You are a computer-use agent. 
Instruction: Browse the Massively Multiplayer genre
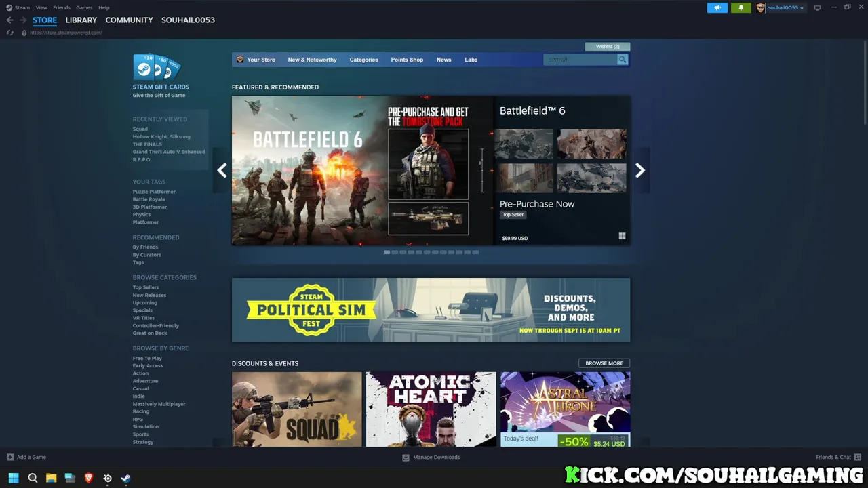pyautogui.click(x=159, y=404)
